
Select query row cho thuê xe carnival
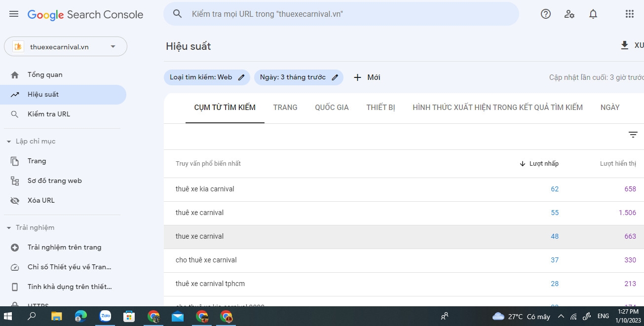click(404, 260)
